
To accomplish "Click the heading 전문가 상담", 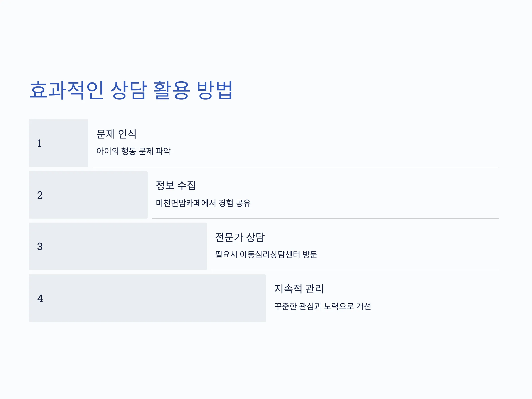I will (240, 237).
